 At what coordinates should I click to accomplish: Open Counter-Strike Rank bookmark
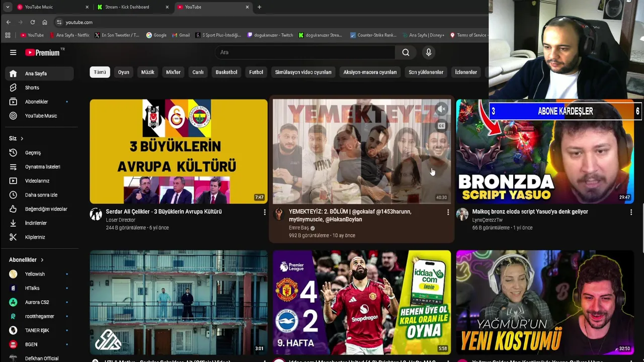(373, 35)
